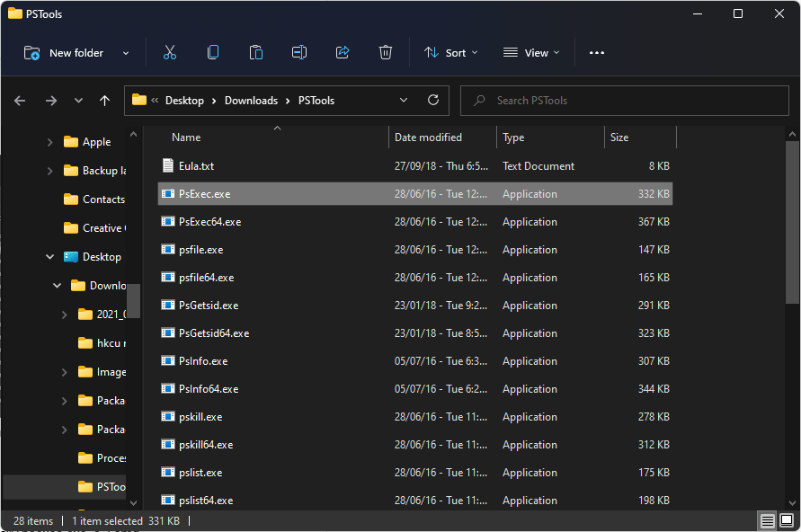
Task: Sort files by Date modified column
Action: coord(429,137)
